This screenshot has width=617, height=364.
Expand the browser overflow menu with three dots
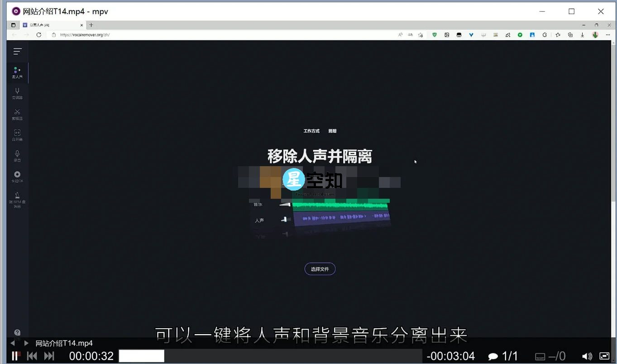click(x=608, y=34)
